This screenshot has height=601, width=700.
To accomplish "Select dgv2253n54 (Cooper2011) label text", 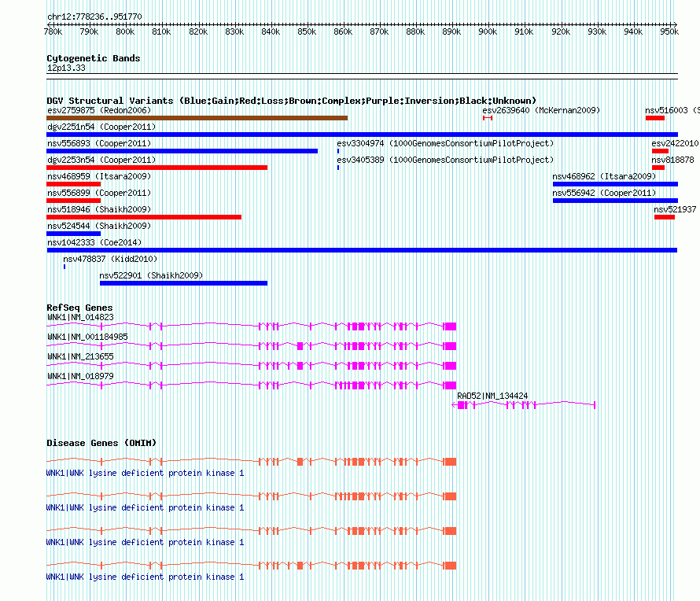I will click(101, 160).
